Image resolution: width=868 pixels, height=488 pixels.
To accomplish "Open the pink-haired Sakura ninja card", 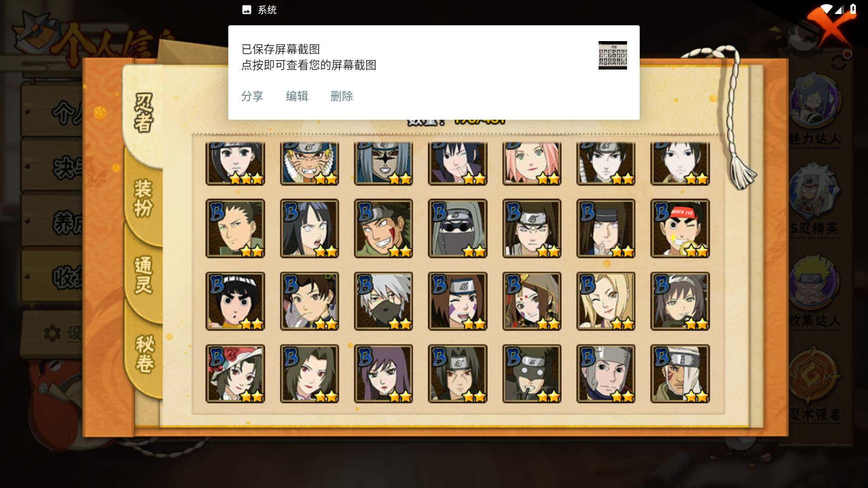I will (532, 164).
